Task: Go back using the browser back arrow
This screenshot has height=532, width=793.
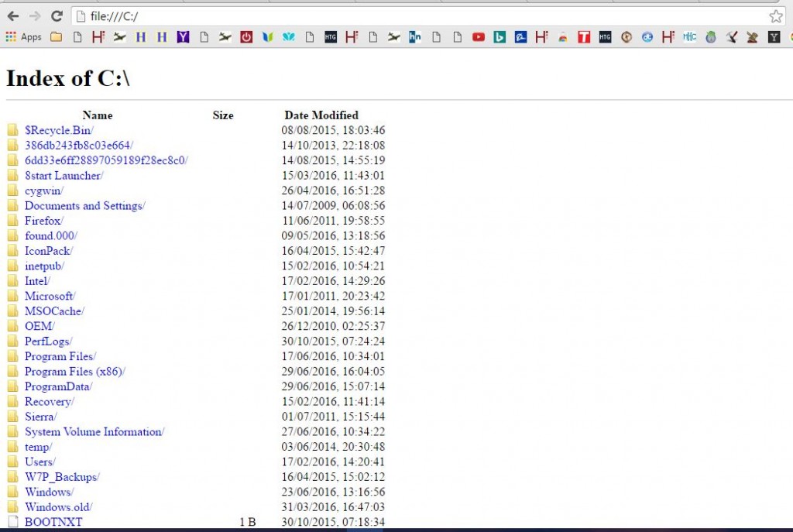Action: 13,16
